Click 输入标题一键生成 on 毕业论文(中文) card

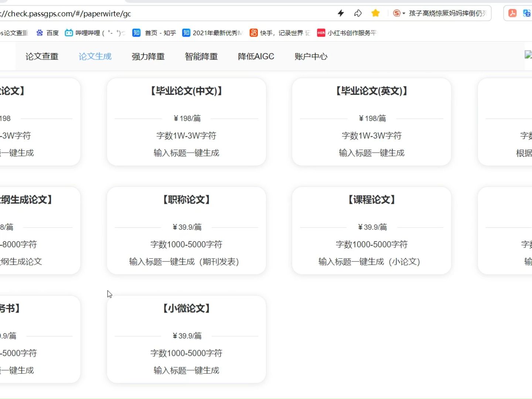coord(186,153)
